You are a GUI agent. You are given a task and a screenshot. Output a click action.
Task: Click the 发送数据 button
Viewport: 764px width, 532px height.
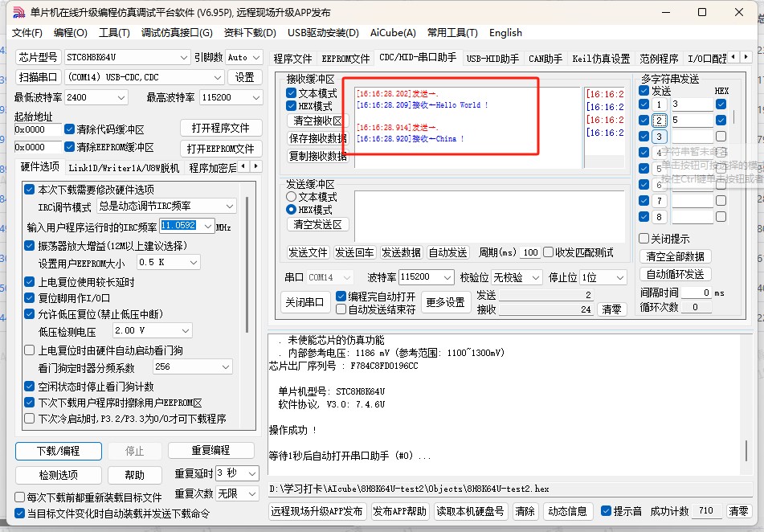tap(401, 252)
